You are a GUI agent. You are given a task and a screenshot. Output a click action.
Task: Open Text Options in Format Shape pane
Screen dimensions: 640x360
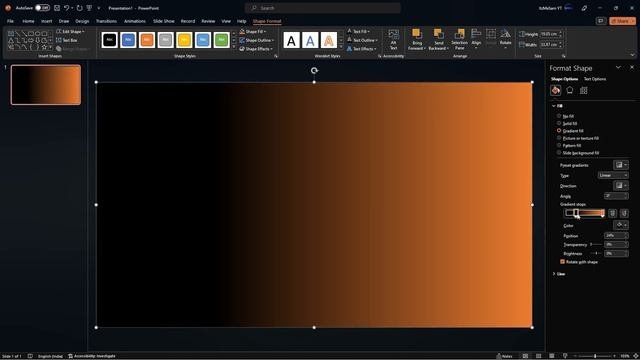[595, 79]
